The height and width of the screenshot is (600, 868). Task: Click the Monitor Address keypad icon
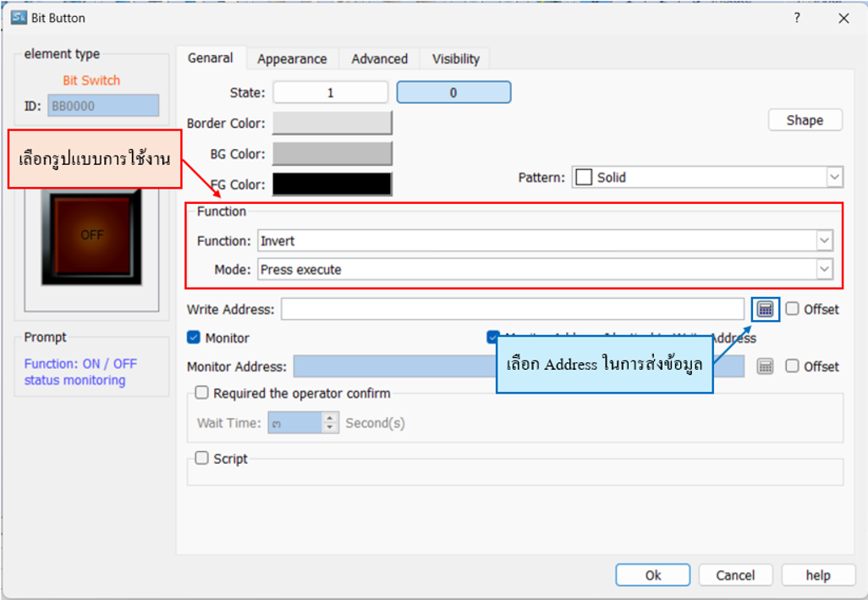point(765,366)
